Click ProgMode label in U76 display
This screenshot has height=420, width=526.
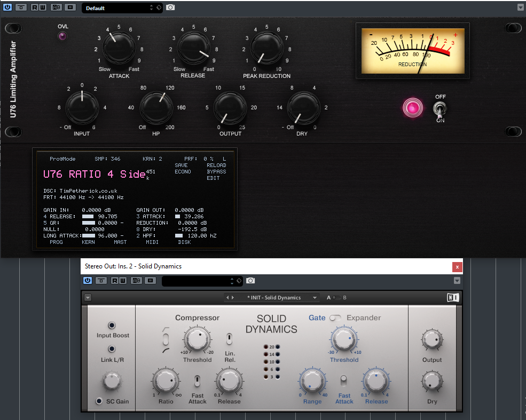62,159
